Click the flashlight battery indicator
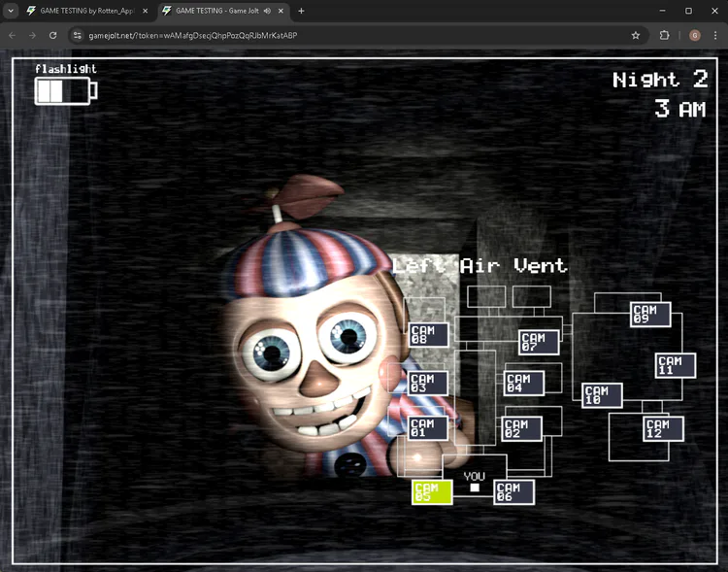This screenshot has width=728, height=572. click(66, 91)
